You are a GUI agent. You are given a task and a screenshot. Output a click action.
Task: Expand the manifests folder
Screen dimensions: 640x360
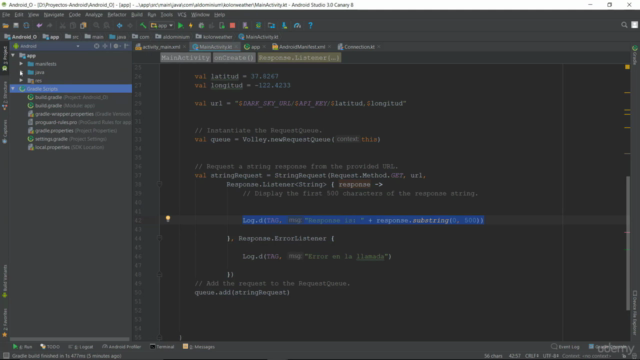[21, 64]
